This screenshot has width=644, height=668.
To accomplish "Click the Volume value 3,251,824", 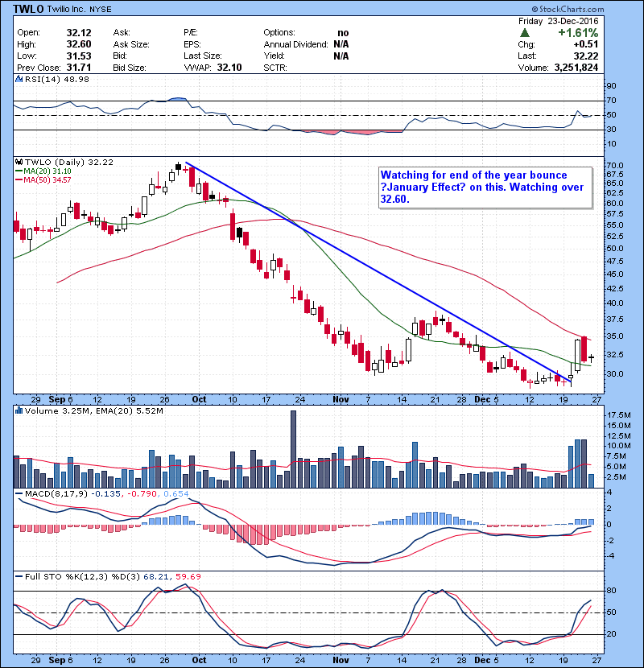I will point(576,68).
